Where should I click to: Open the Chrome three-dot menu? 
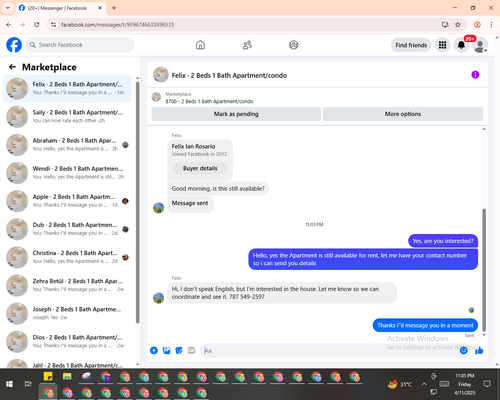tap(491, 25)
